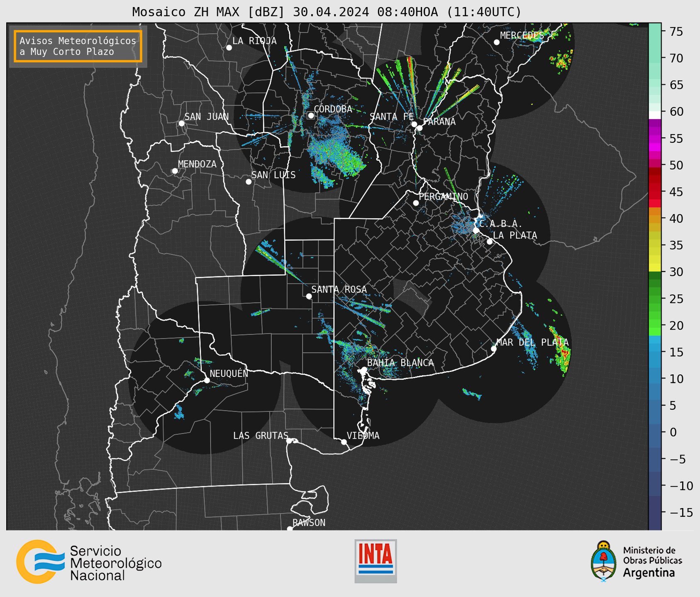This screenshot has height=597, width=700.
Task: Click the PERGAMINO map label
Action: point(443,197)
